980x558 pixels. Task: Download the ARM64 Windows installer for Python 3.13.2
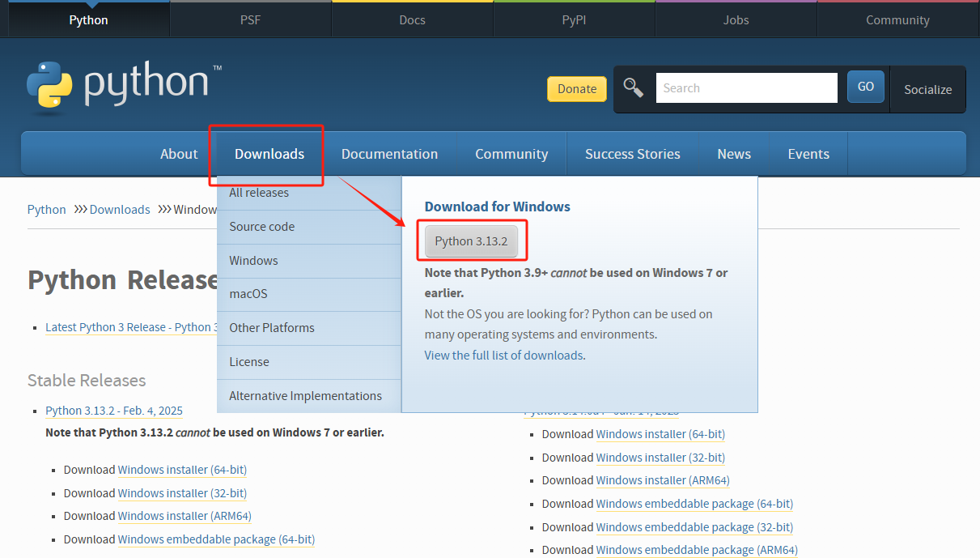click(185, 516)
